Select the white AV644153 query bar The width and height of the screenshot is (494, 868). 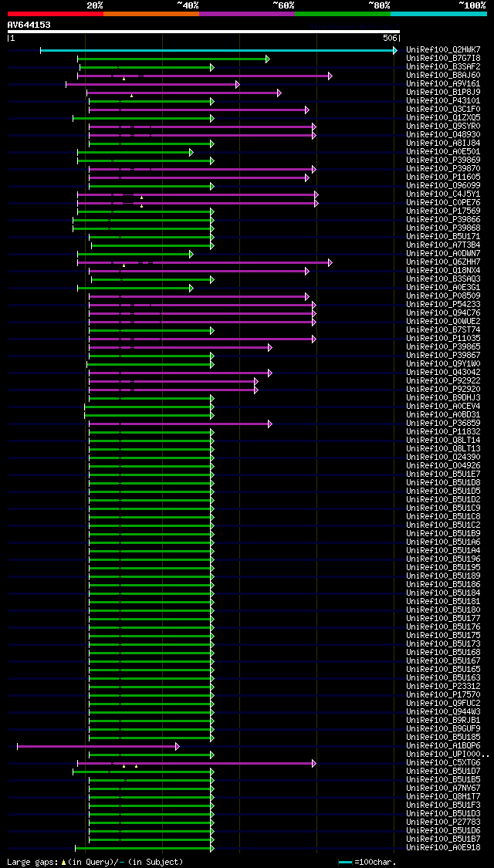tap(203, 32)
